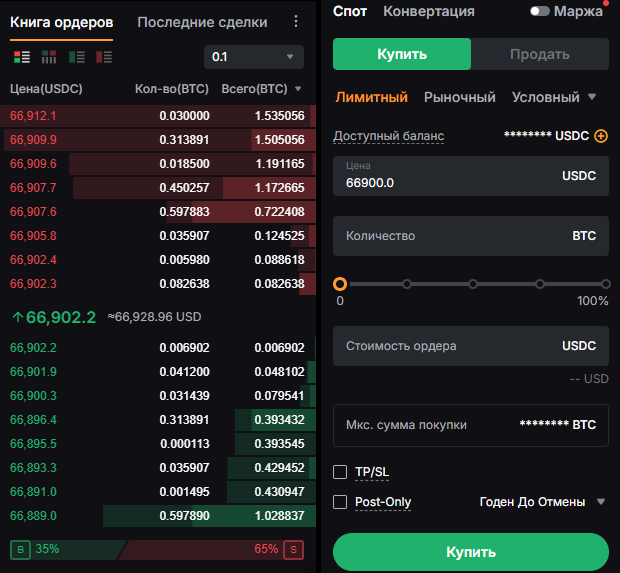Image resolution: width=620 pixels, height=573 pixels.
Task: Toggle the Маржа margin switch
Action: point(541,12)
